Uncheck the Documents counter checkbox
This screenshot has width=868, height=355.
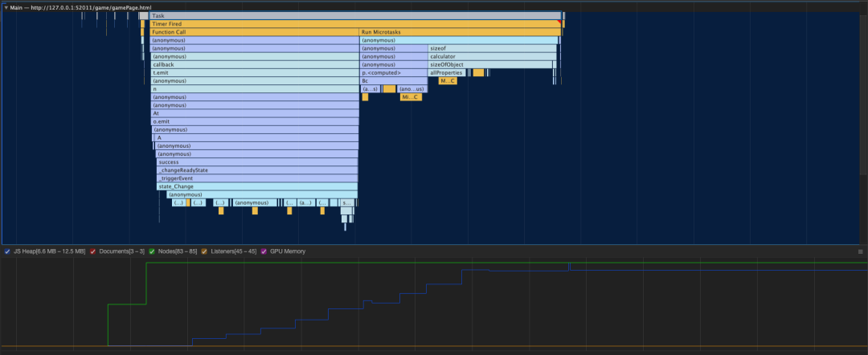(x=93, y=251)
